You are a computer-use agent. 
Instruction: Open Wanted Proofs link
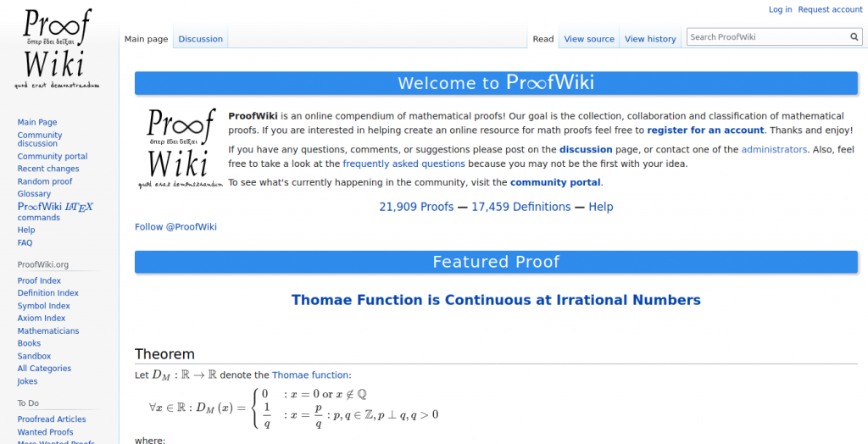(x=46, y=432)
